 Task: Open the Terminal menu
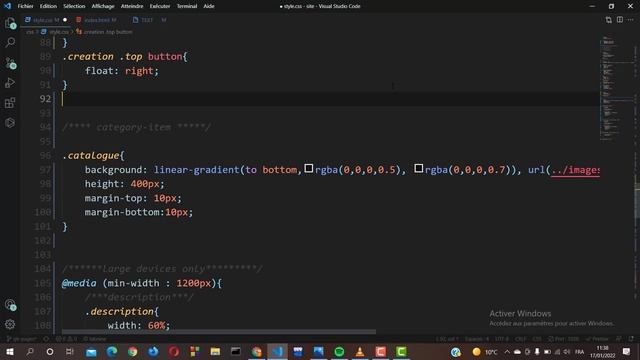tap(187, 6)
